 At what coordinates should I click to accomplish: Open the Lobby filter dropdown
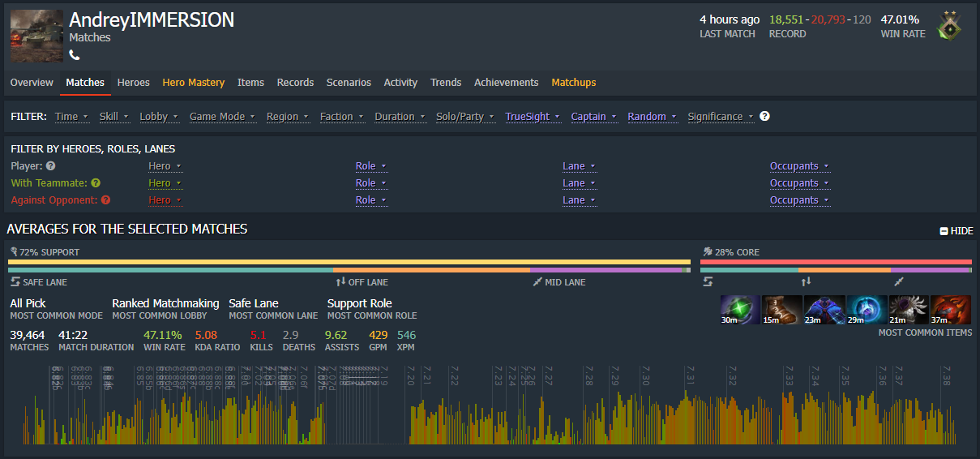(x=158, y=116)
